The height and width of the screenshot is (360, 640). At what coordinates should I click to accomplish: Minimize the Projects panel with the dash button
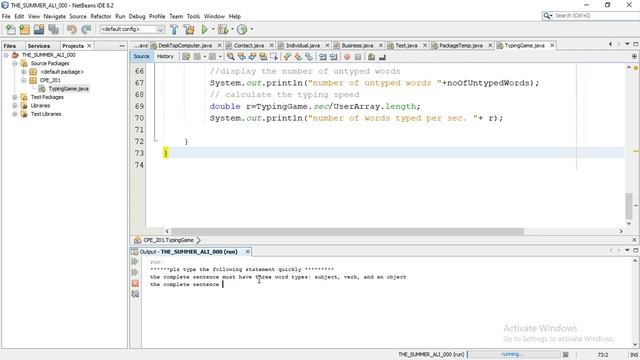[122, 46]
